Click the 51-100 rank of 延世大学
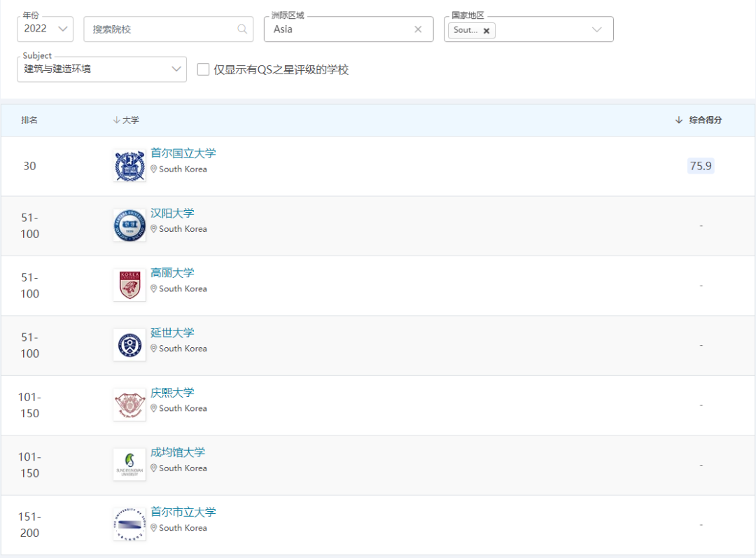The image size is (756, 558). pyautogui.click(x=30, y=345)
